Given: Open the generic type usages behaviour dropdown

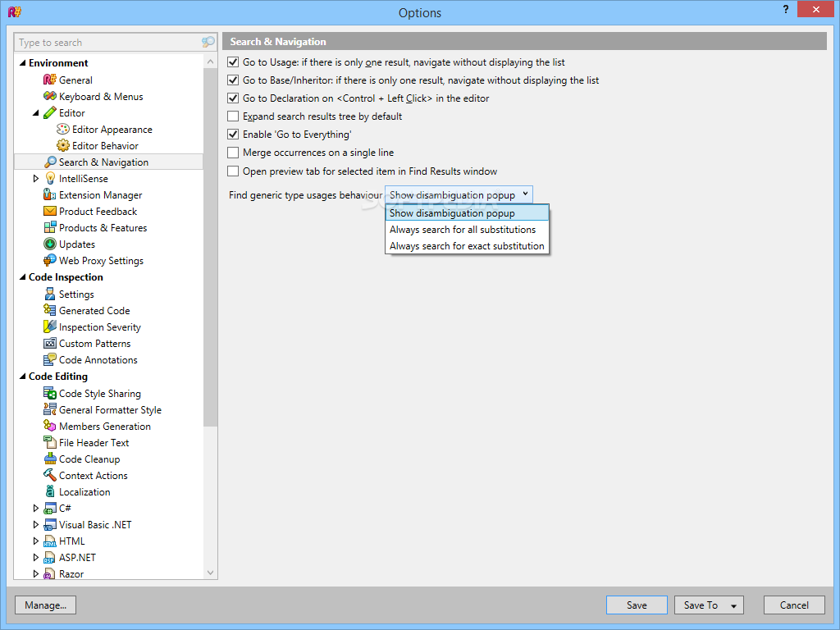Looking at the screenshot, I should tap(459, 195).
